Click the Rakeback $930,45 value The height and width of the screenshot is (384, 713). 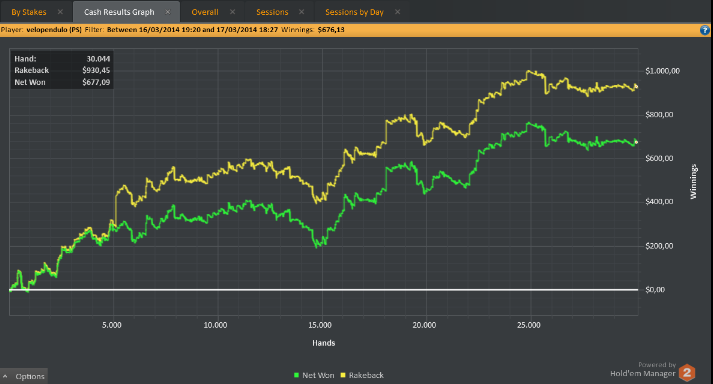(x=96, y=71)
